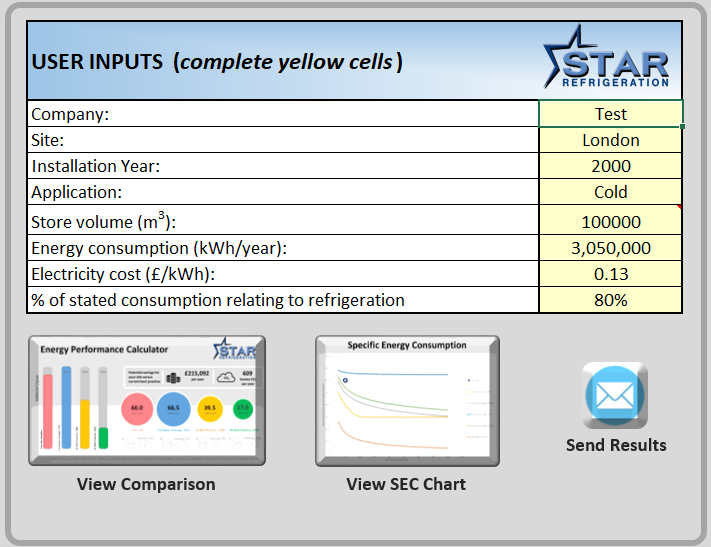Click the 'Installation Year:' label text
711x547 pixels.
coord(96,166)
